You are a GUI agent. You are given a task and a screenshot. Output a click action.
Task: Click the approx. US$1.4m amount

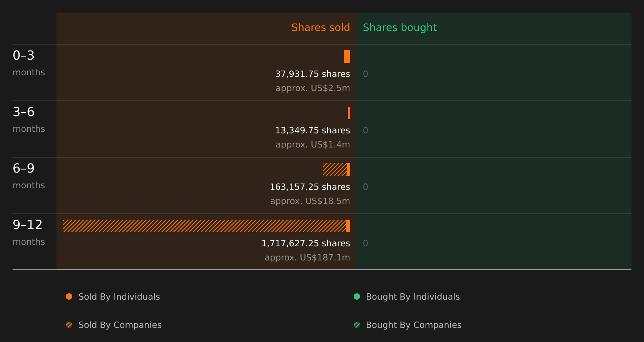[313, 144]
